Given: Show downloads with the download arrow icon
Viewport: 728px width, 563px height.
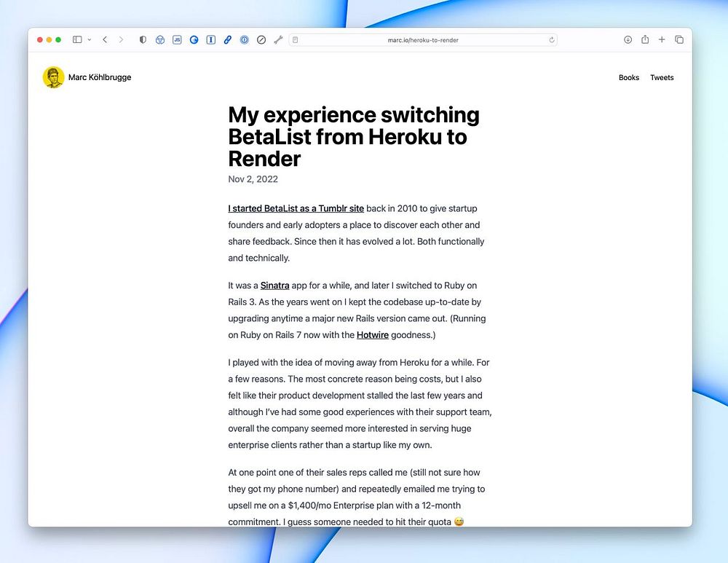Looking at the screenshot, I should coord(628,40).
